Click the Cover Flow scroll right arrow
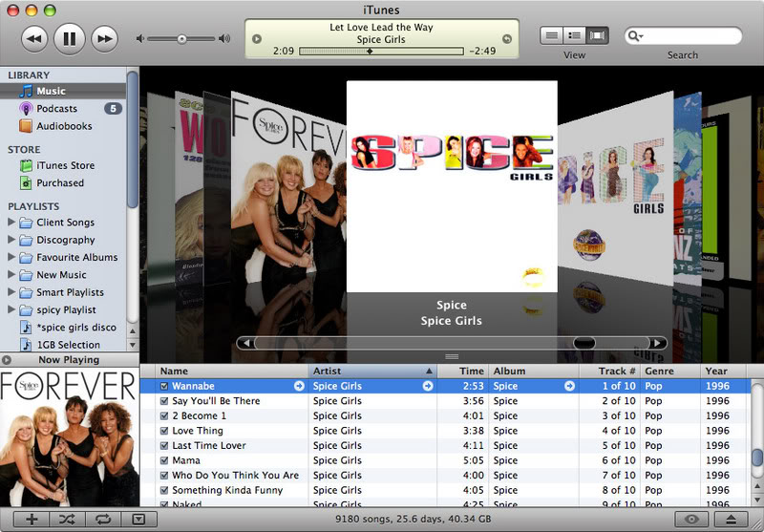Image resolution: width=764 pixels, height=532 pixels. 658,343
